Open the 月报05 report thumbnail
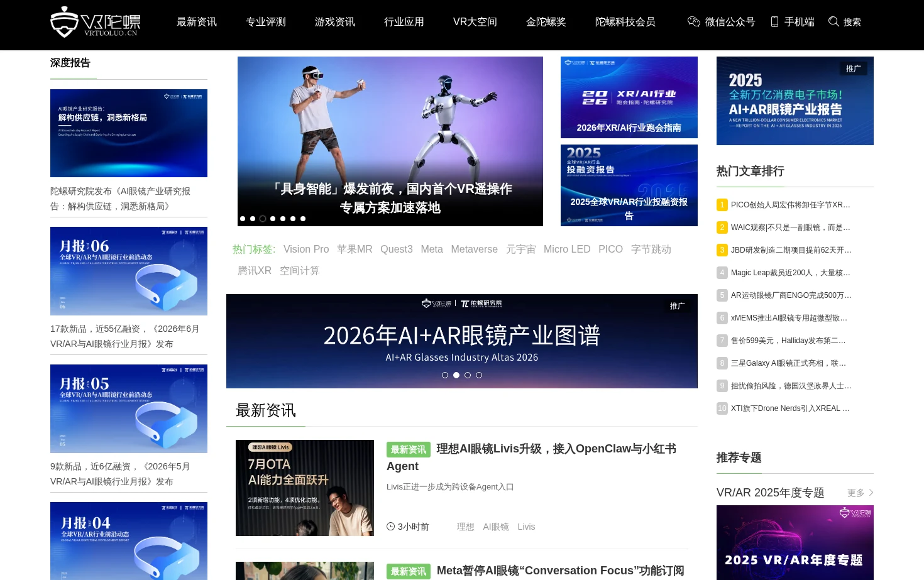This screenshot has width=924, height=580. [x=129, y=408]
